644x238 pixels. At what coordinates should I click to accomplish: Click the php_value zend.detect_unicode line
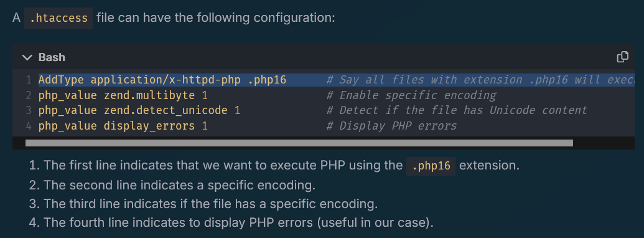click(139, 110)
